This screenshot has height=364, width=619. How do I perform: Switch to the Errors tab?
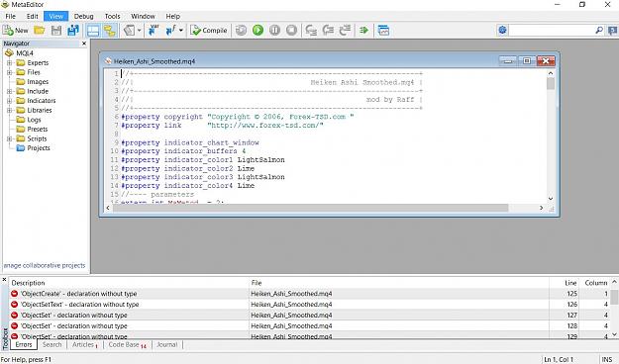24,344
